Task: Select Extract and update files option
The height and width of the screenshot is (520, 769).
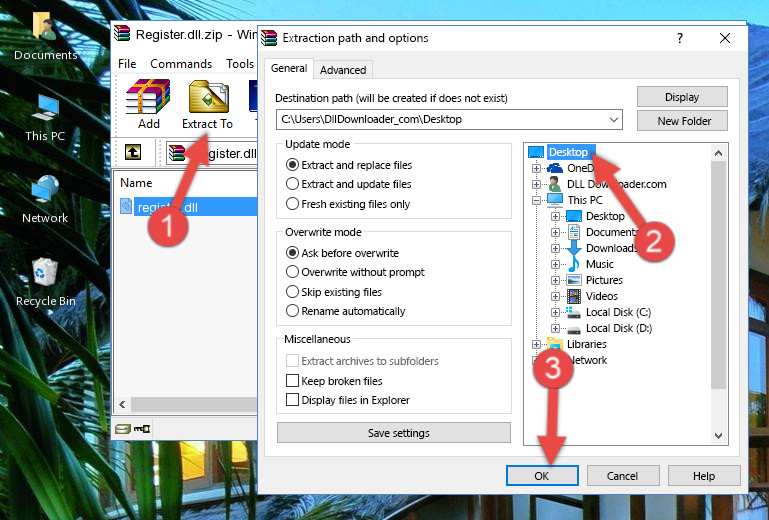Action: click(x=292, y=184)
